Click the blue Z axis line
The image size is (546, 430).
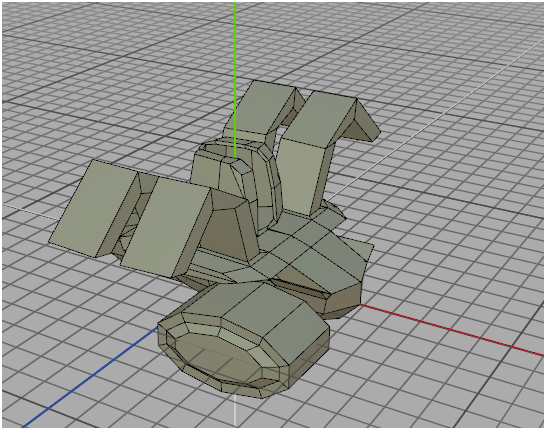[90, 377]
